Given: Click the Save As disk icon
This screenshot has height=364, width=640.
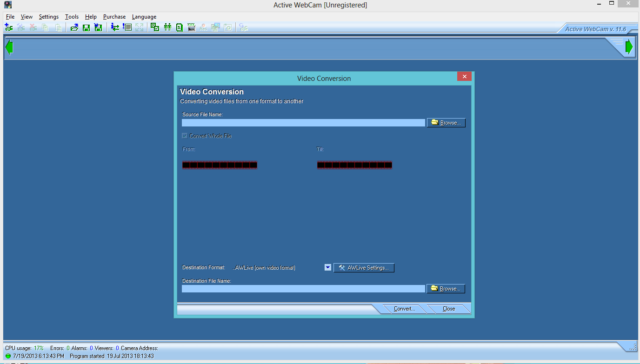Looking at the screenshot, I should [98, 27].
